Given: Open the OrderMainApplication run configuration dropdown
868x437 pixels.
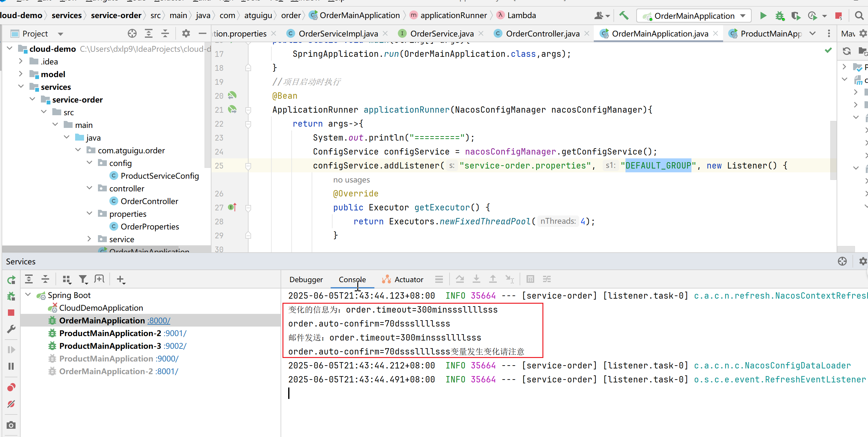Looking at the screenshot, I should coord(694,16).
